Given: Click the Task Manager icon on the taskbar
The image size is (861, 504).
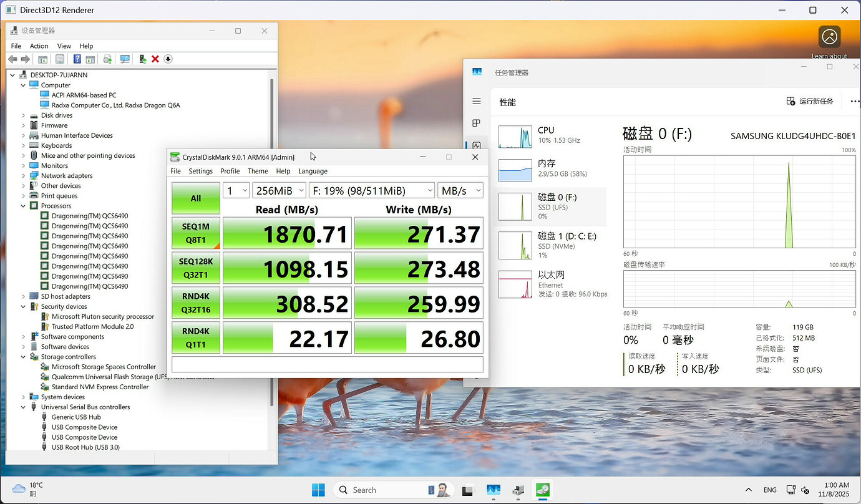Looking at the screenshot, I should pyautogui.click(x=494, y=490).
